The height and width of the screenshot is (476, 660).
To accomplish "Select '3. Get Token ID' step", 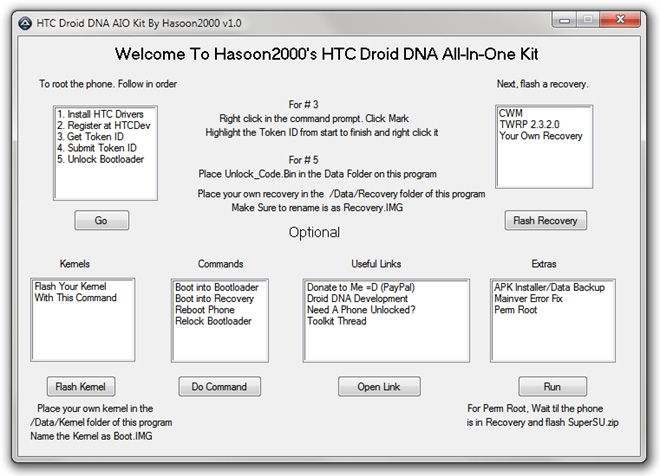I will (90, 137).
